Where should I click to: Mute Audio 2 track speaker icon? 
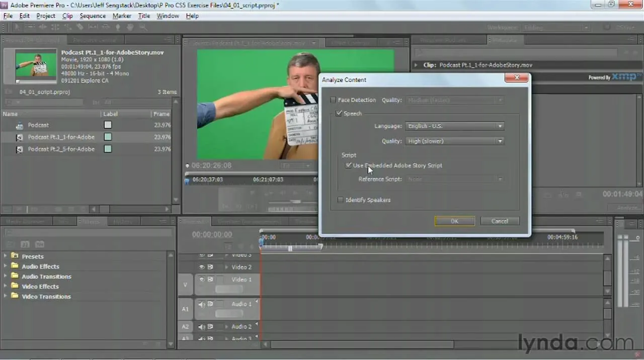point(202,327)
